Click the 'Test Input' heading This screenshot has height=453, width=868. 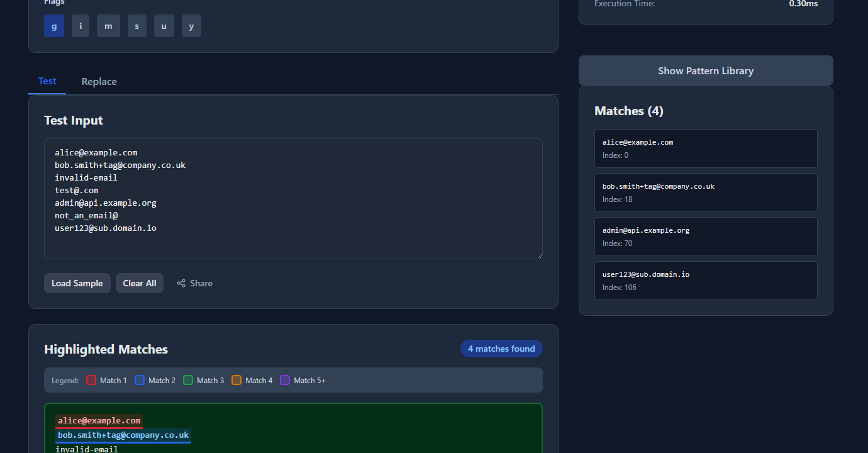coord(74,120)
